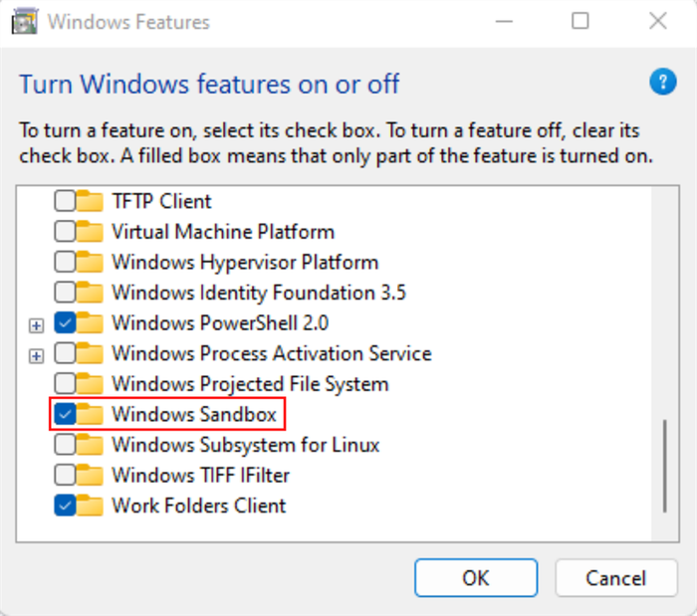Maximize the Windows Features window

point(581,21)
